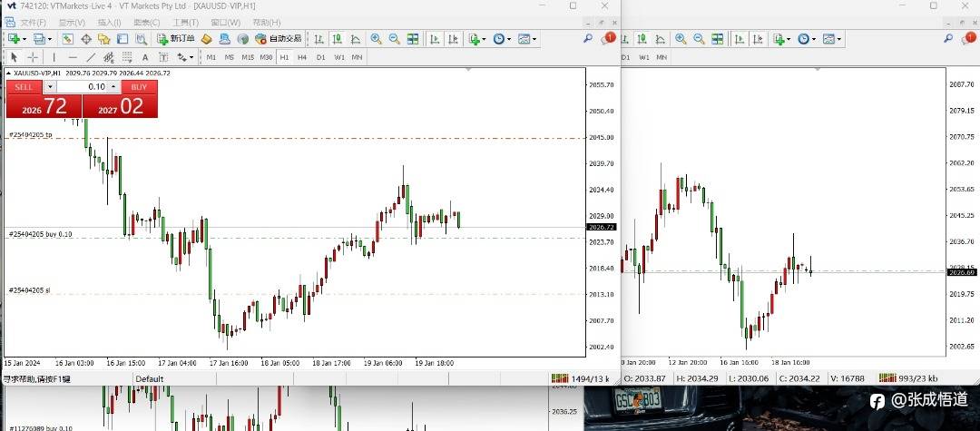Open the 窗口(W) menu
The width and height of the screenshot is (980, 431).
[225, 23]
